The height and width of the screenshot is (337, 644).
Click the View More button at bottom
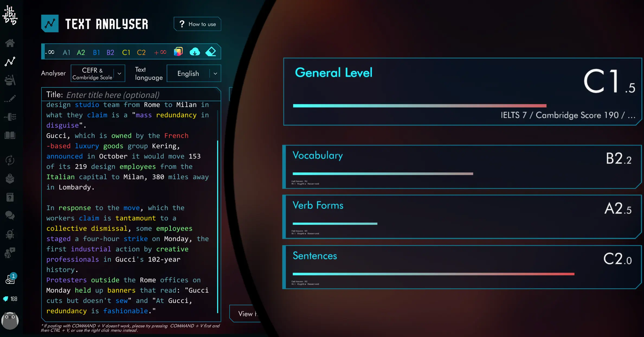[247, 314]
